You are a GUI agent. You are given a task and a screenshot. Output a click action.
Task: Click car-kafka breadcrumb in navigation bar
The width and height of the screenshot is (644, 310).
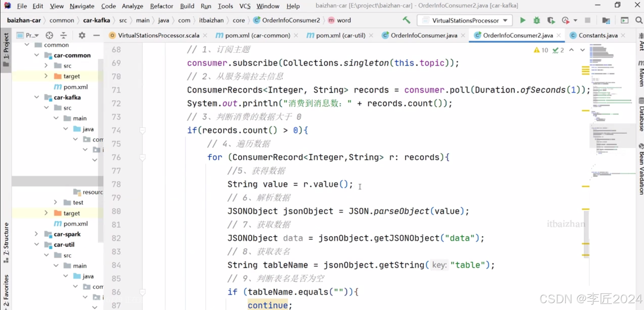[97, 20]
